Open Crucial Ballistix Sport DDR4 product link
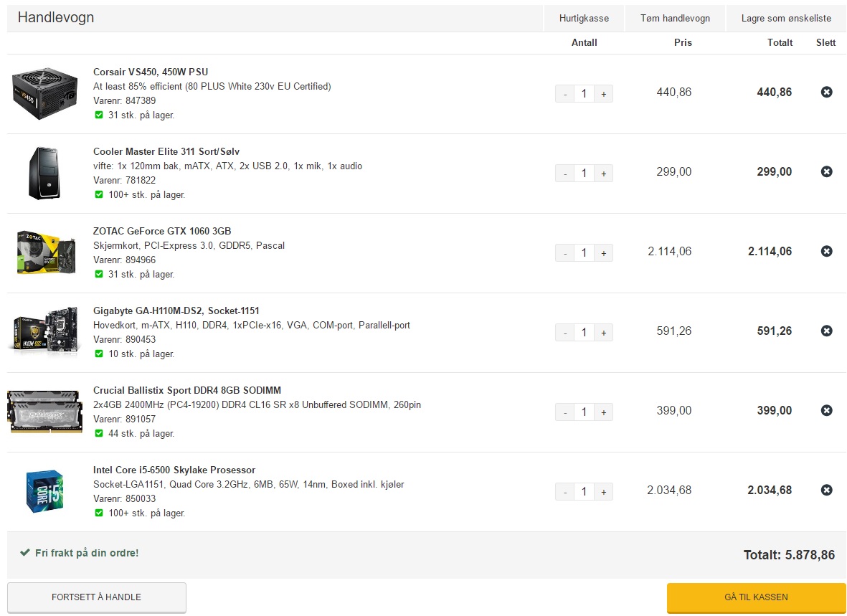The height and width of the screenshot is (616, 847). (187, 390)
